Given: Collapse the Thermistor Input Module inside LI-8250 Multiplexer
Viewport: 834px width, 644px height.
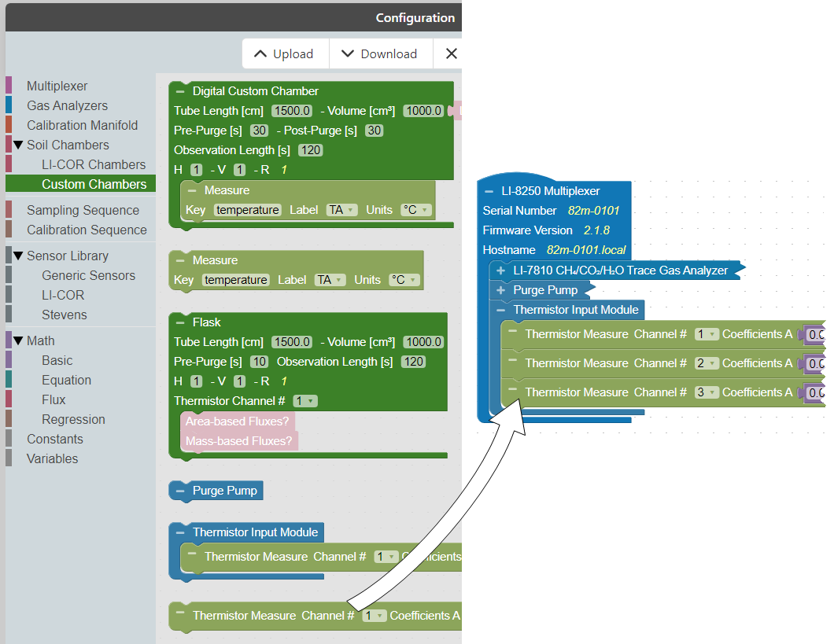Looking at the screenshot, I should (500, 310).
